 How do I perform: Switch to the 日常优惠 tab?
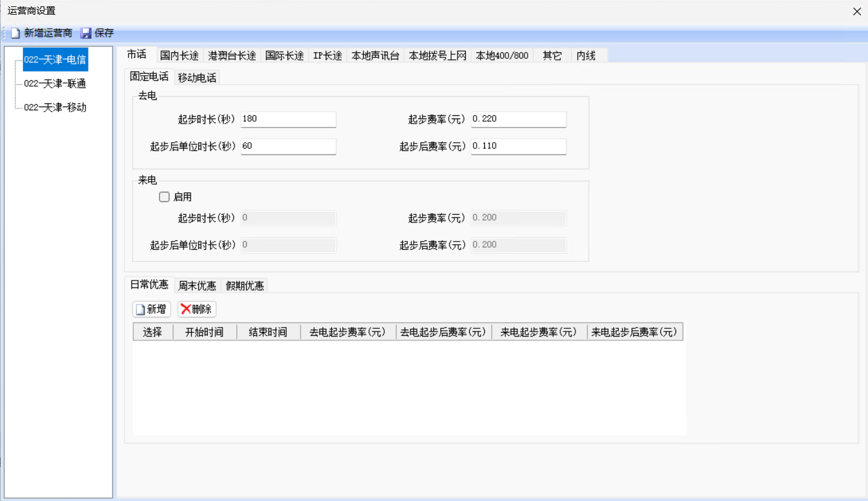[149, 284]
